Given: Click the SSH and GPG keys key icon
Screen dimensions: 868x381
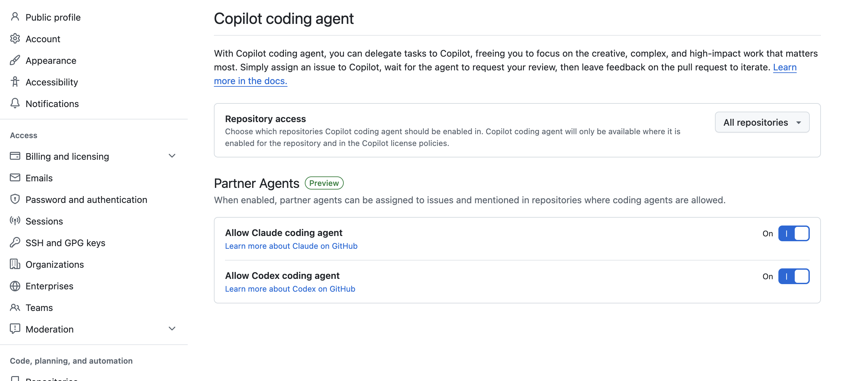Looking at the screenshot, I should [x=15, y=243].
